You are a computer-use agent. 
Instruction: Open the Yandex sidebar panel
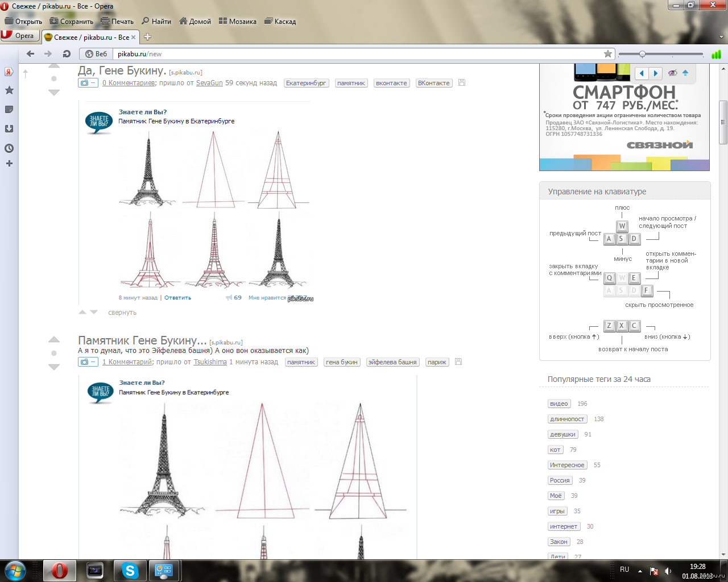pos(9,72)
